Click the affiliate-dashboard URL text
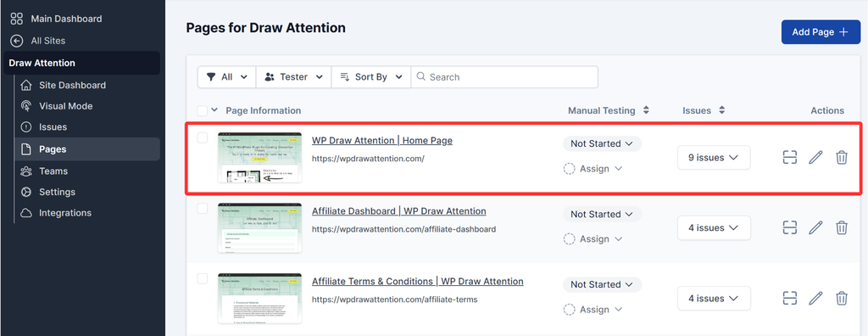The height and width of the screenshot is (336, 868). pyautogui.click(x=403, y=229)
